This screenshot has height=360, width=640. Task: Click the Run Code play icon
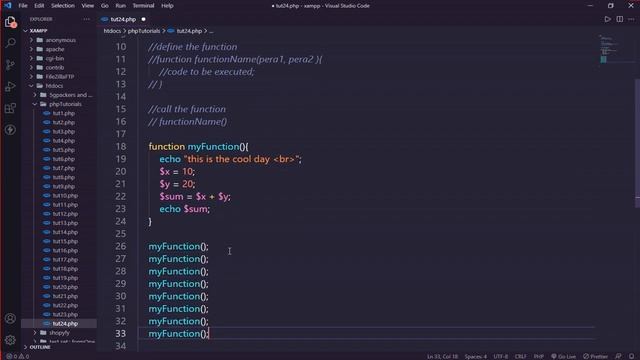click(607, 19)
